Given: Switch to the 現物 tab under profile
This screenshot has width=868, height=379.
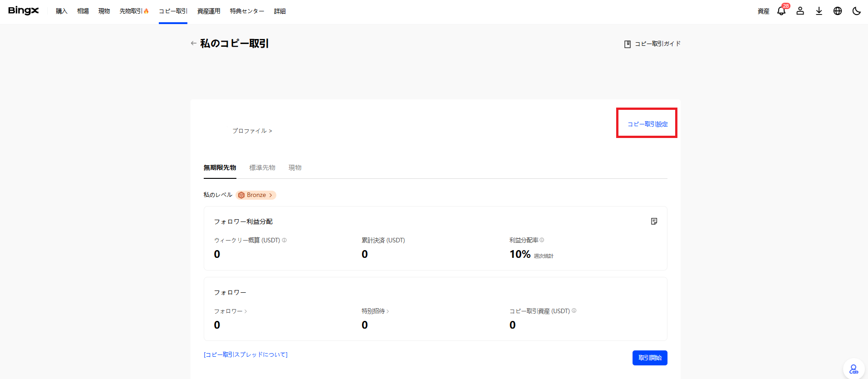Looking at the screenshot, I should click(295, 168).
